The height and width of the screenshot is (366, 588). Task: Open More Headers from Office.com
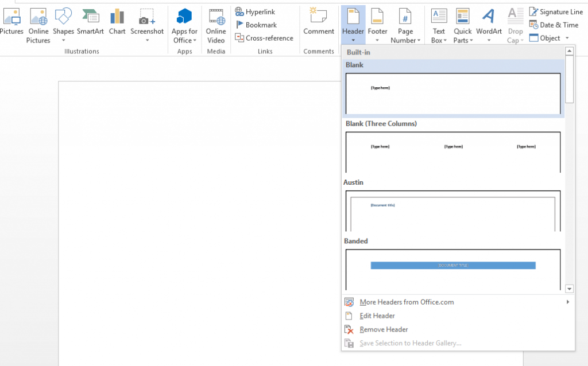tap(406, 302)
